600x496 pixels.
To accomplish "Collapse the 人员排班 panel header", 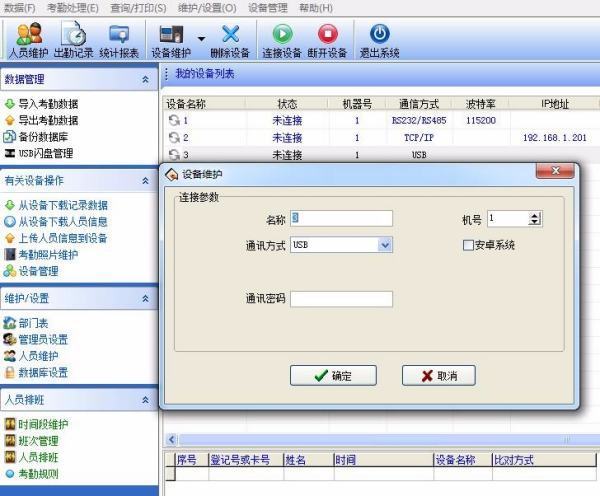I will [x=145, y=400].
